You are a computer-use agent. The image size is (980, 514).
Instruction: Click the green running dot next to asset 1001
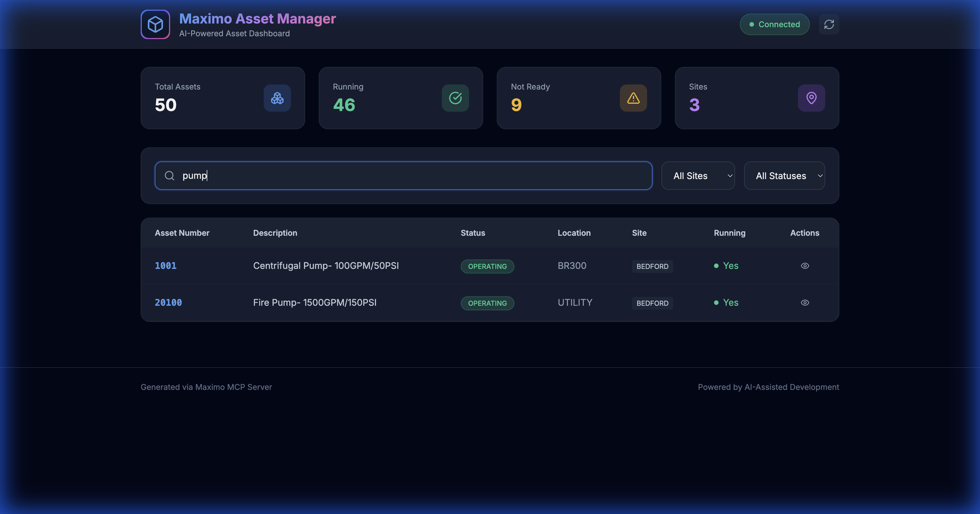point(716,266)
